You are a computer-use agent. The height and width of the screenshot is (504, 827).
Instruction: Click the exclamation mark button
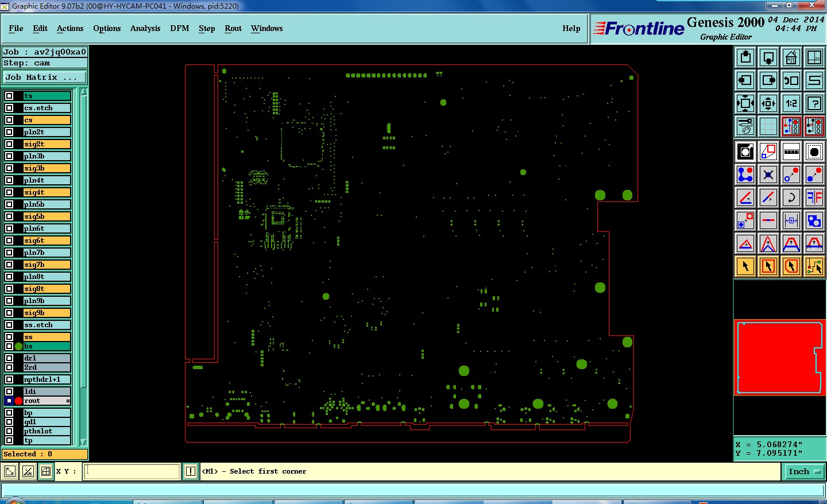click(191, 471)
